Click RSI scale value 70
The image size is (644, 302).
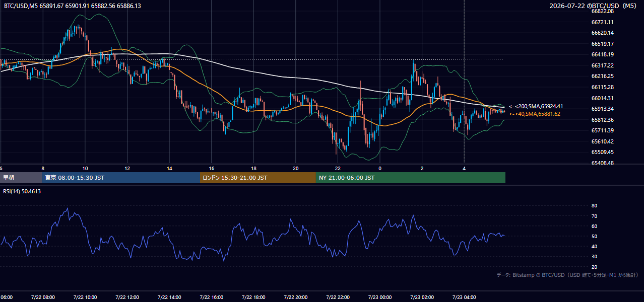click(x=594, y=216)
